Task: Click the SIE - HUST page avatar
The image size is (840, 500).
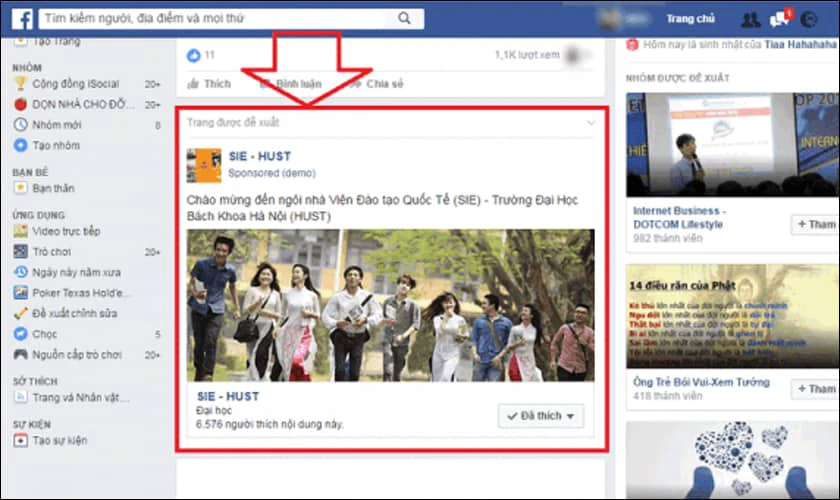Action: point(204,166)
